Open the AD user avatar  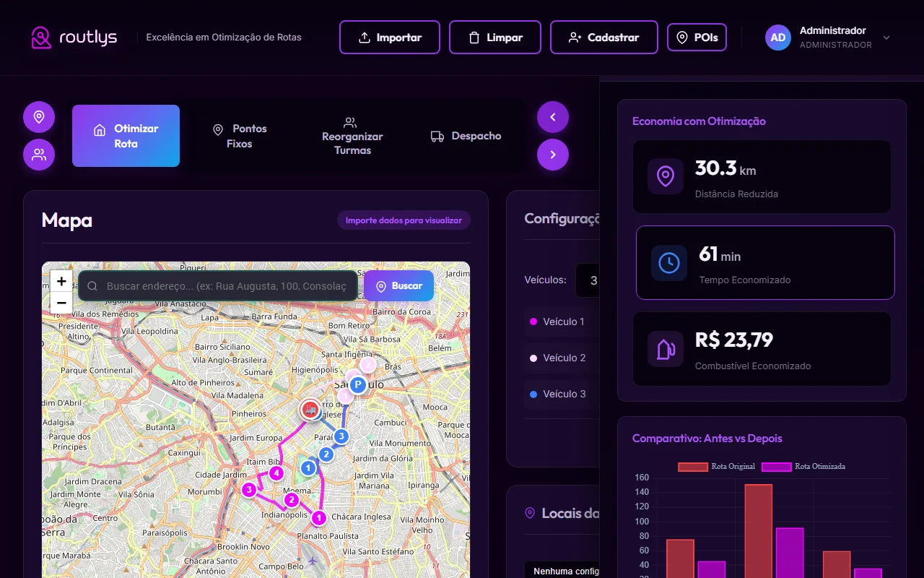point(778,38)
